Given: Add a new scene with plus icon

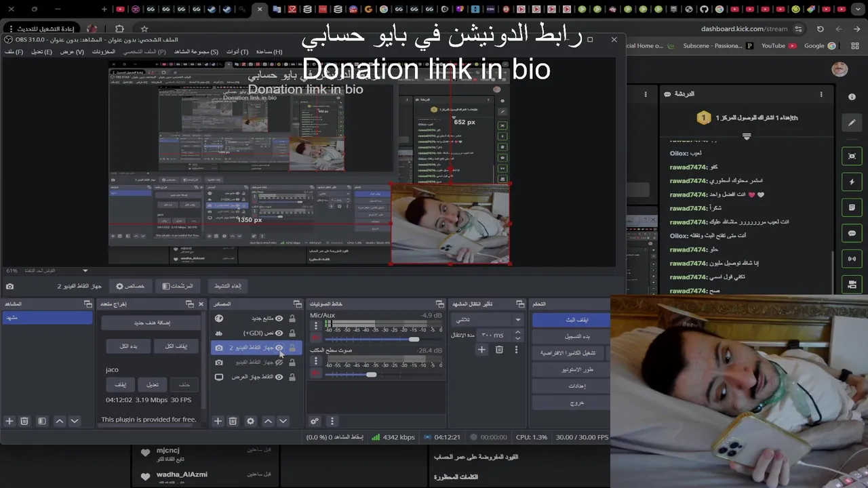Looking at the screenshot, I should (9, 421).
